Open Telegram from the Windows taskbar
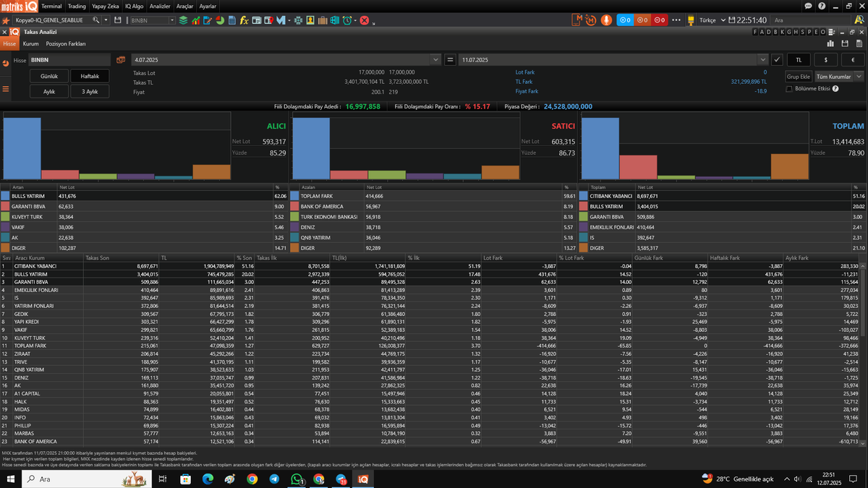868x488 pixels. click(x=274, y=479)
